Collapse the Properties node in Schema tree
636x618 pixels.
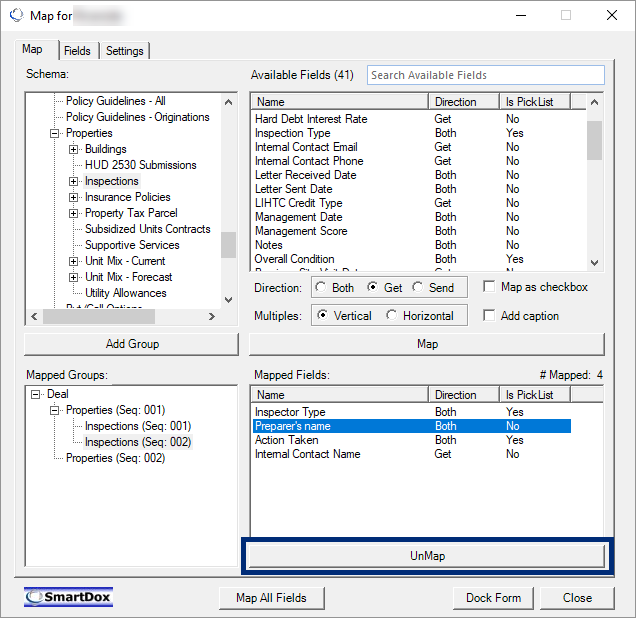(x=54, y=133)
